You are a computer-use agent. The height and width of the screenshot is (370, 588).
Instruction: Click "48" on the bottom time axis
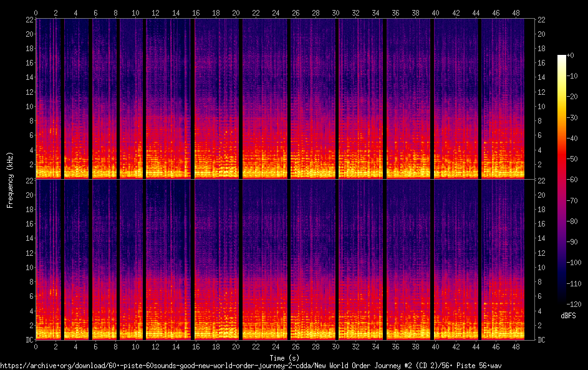(516, 347)
